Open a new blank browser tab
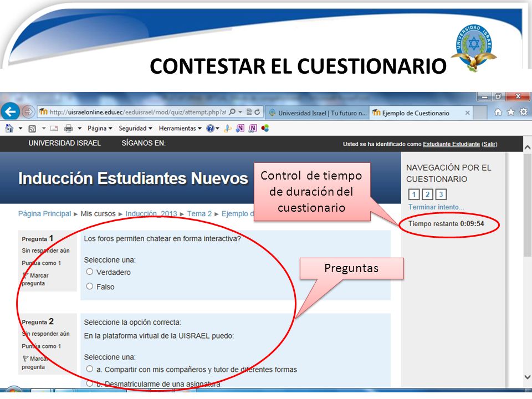 [480, 112]
